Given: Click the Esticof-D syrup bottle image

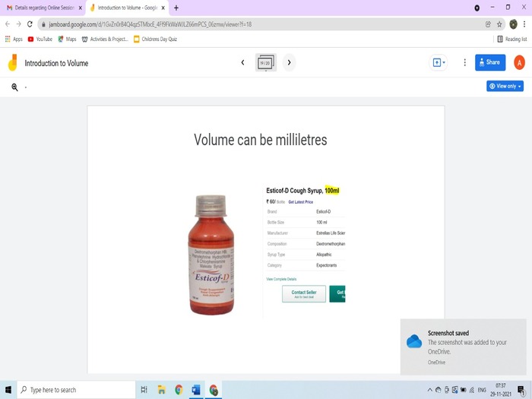Looking at the screenshot, I should click(x=211, y=255).
